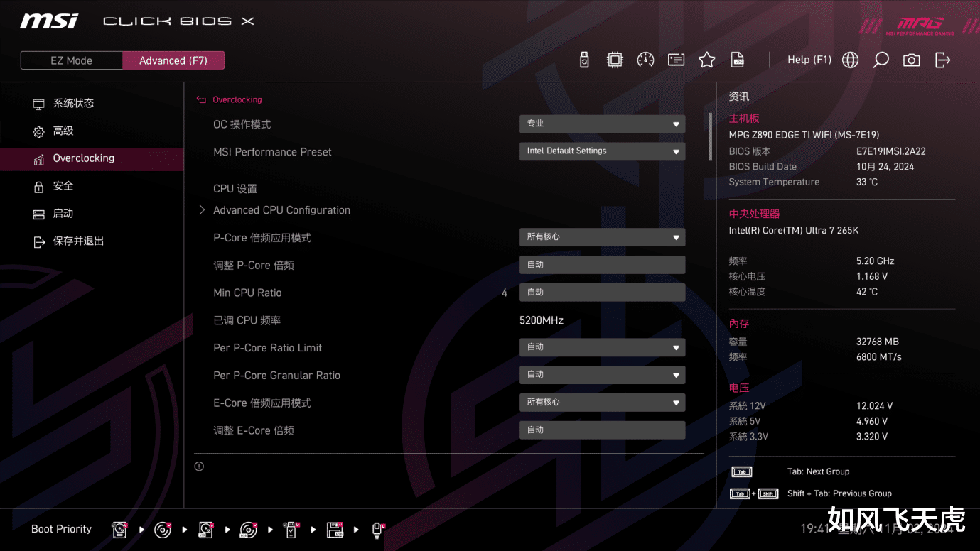
Task: Switch to Advanced (F7) mode
Action: (173, 60)
